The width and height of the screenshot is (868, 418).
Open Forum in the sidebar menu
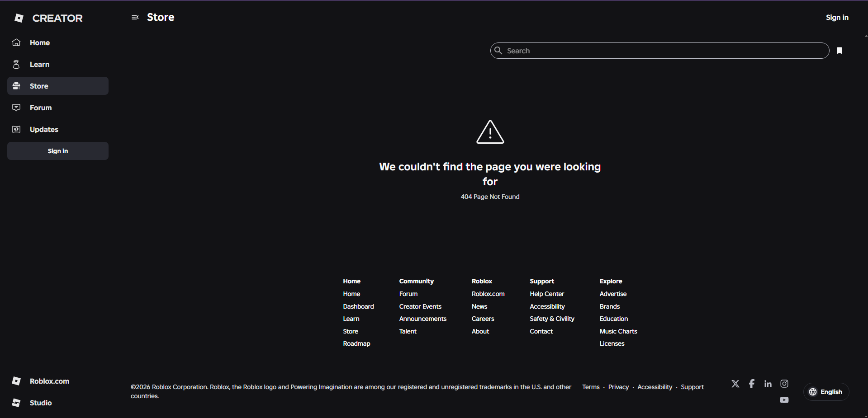click(58, 108)
